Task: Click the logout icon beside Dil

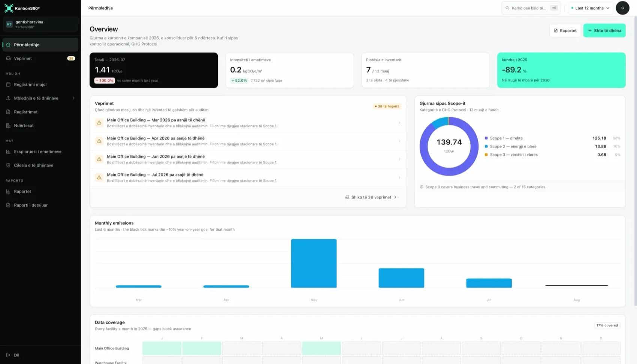Action: 8,355
